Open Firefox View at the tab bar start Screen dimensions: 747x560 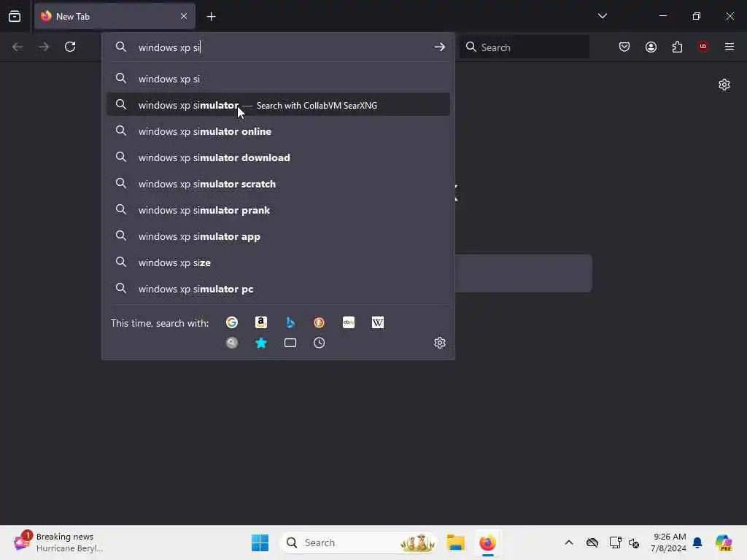pyautogui.click(x=15, y=16)
